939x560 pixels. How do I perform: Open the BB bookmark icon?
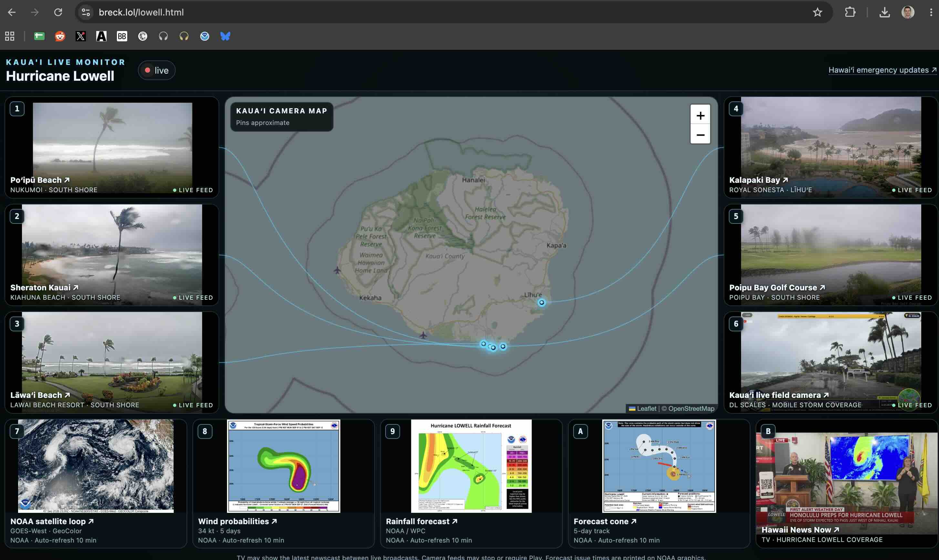point(122,36)
